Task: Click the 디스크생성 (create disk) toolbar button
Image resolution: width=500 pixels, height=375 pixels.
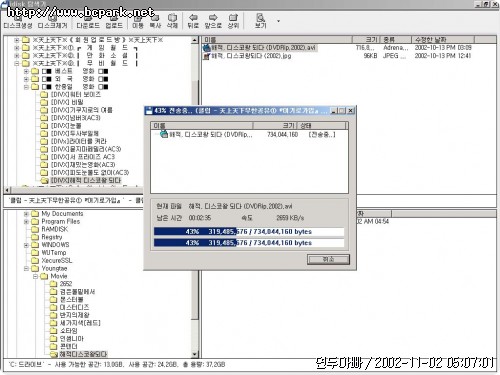Action: click(x=18, y=21)
